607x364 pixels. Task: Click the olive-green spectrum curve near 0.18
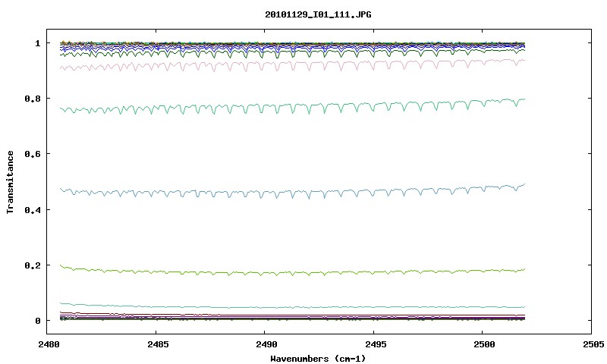[x=292, y=273]
